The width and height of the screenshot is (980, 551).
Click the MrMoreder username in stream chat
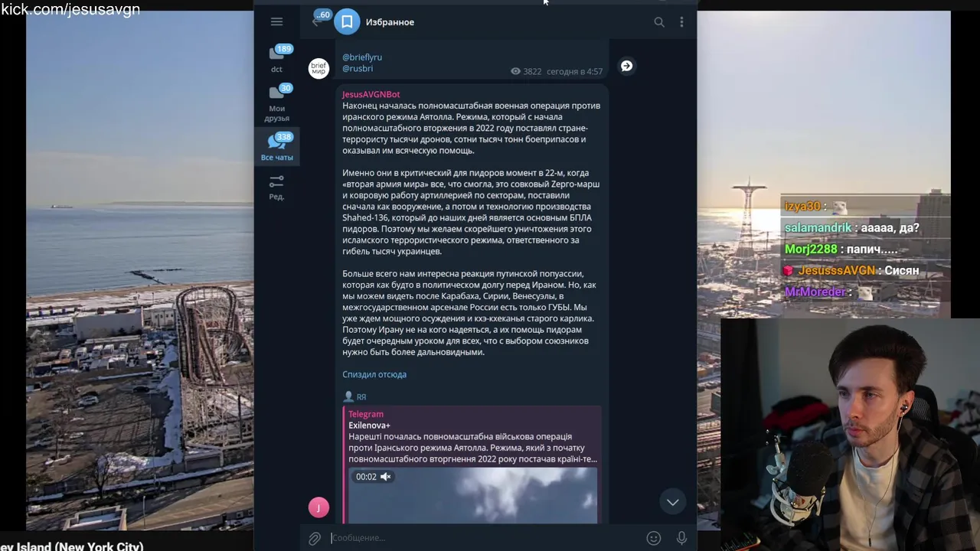click(x=815, y=292)
